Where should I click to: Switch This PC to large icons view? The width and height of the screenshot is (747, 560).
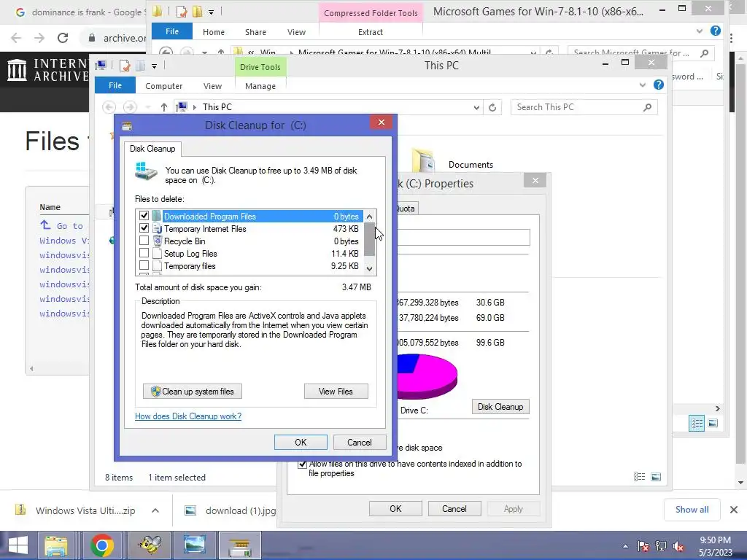click(656, 477)
